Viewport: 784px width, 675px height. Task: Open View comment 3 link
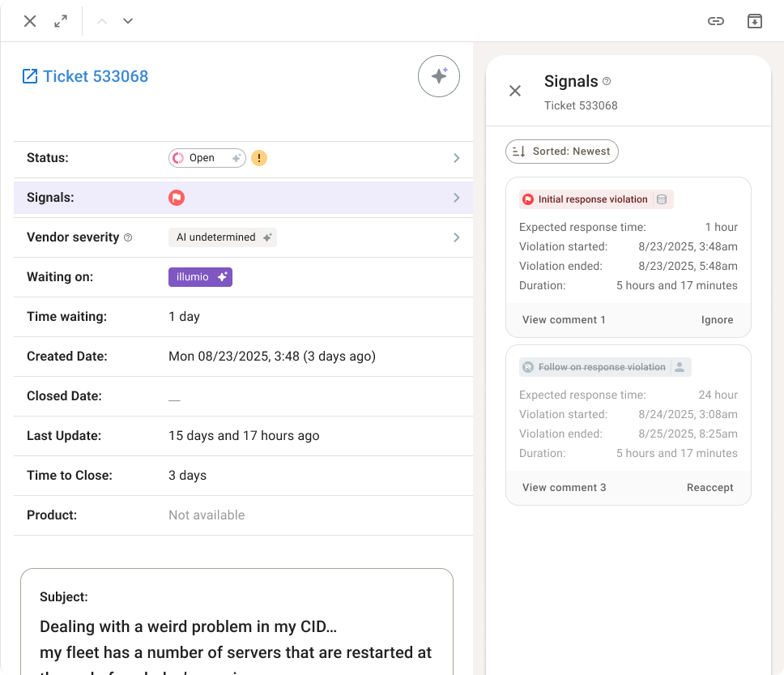pyautogui.click(x=564, y=488)
